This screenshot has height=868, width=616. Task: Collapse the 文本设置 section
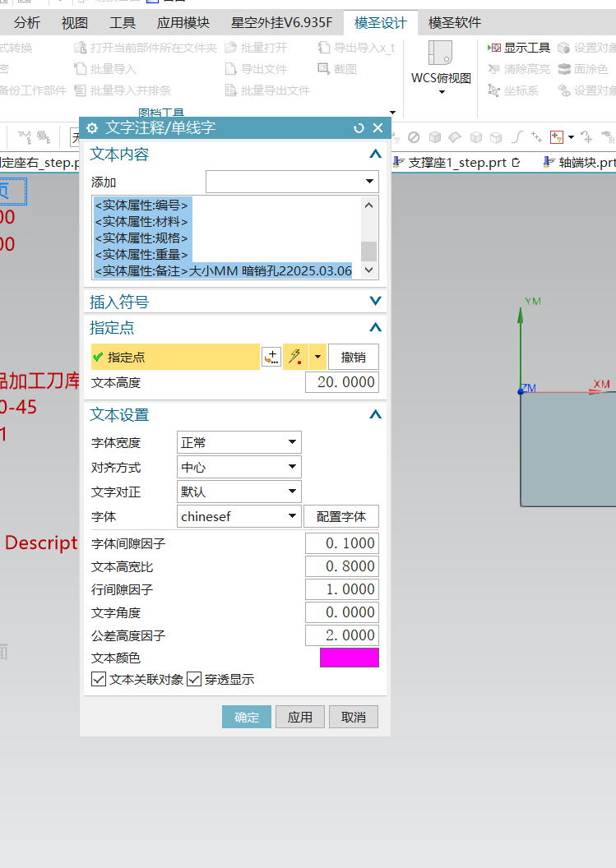[376, 414]
